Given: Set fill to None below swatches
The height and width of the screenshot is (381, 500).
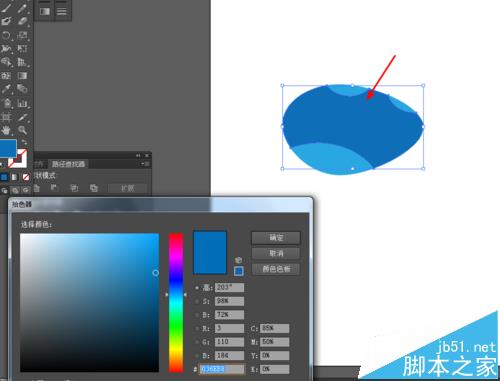Looking at the screenshot, I should [x=26, y=177].
